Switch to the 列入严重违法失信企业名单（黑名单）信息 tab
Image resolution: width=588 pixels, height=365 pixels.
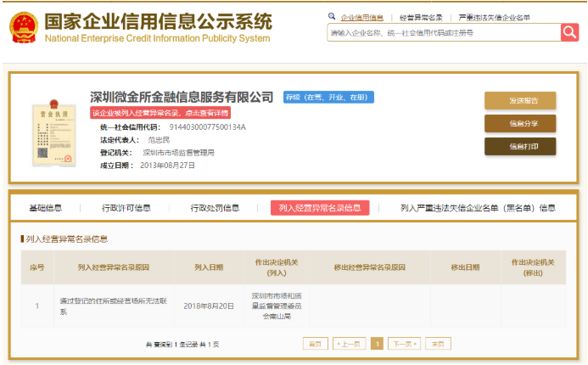478,208
